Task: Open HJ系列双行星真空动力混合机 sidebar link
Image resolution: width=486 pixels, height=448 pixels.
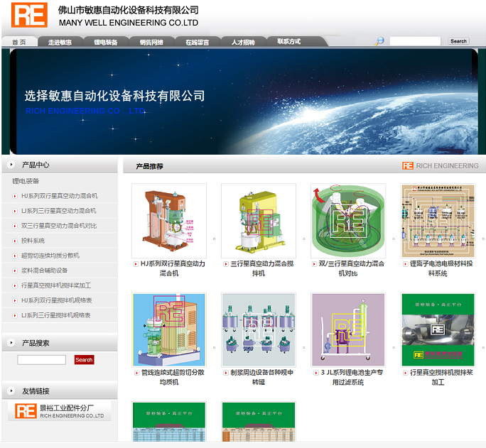Action: [59, 195]
